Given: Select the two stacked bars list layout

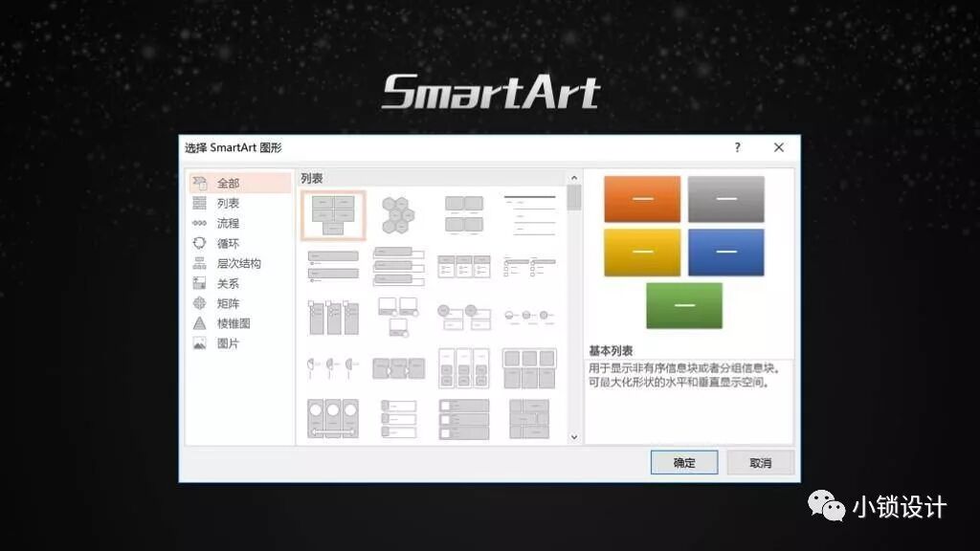Looking at the screenshot, I should [333, 266].
